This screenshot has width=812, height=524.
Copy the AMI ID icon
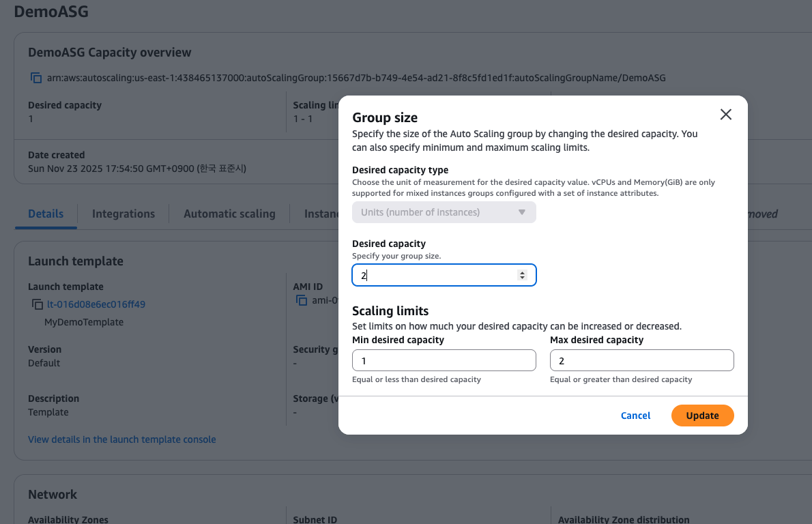coord(302,300)
